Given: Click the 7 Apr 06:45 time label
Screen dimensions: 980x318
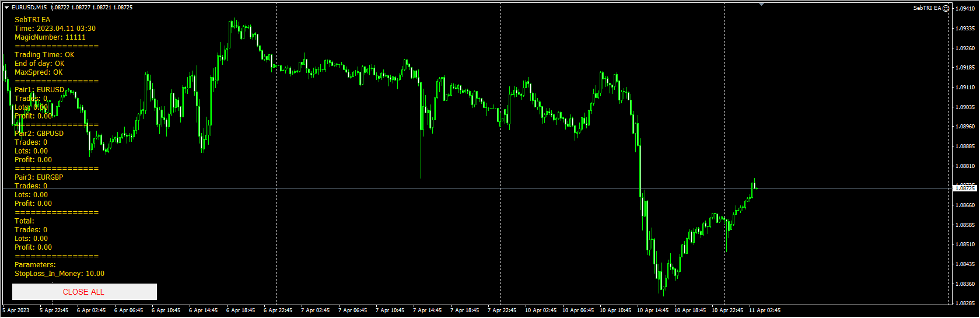Looking at the screenshot, I should (x=353, y=310).
